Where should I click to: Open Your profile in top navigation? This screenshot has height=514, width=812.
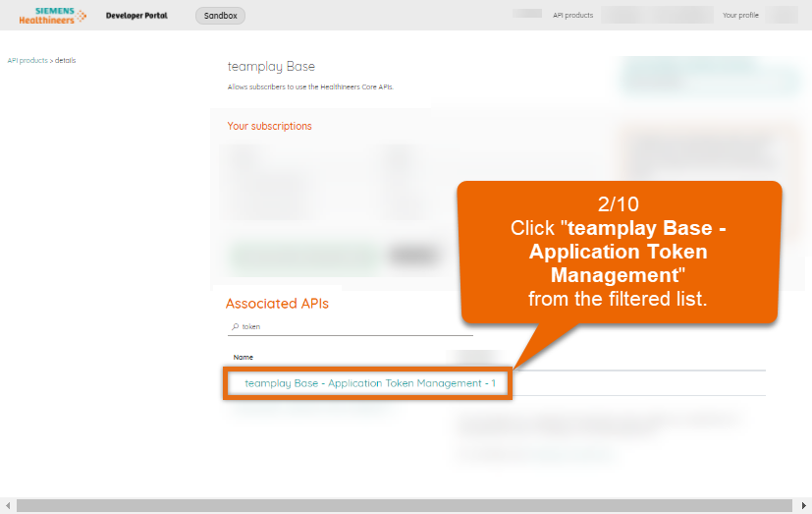(x=741, y=16)
